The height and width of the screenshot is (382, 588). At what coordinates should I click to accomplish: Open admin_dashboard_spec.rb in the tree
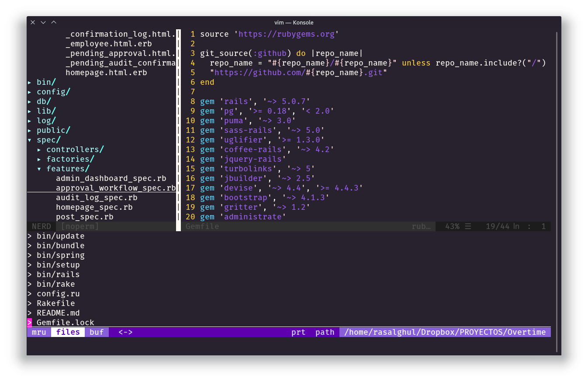(111, 178)
